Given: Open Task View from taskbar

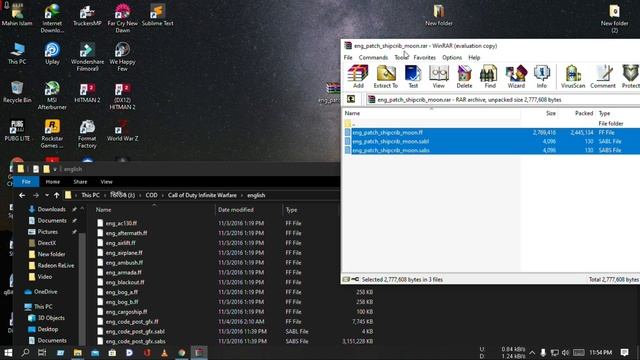Looking at the screenshot, I should [42, 353].
